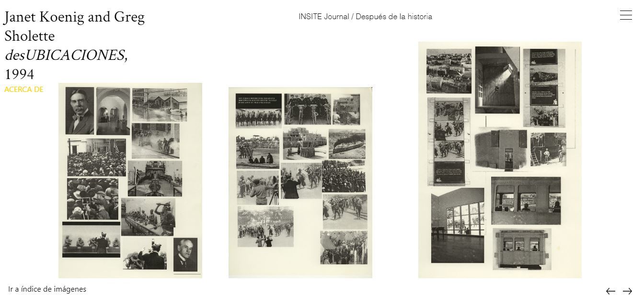Screen dimensions: 644x295
Task: View the third collage with window interiors
Action: point(500,160)
